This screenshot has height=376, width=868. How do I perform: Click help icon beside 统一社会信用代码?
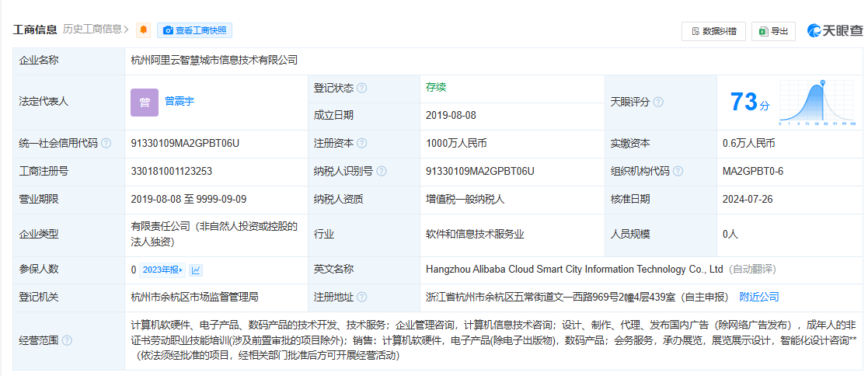106,143
